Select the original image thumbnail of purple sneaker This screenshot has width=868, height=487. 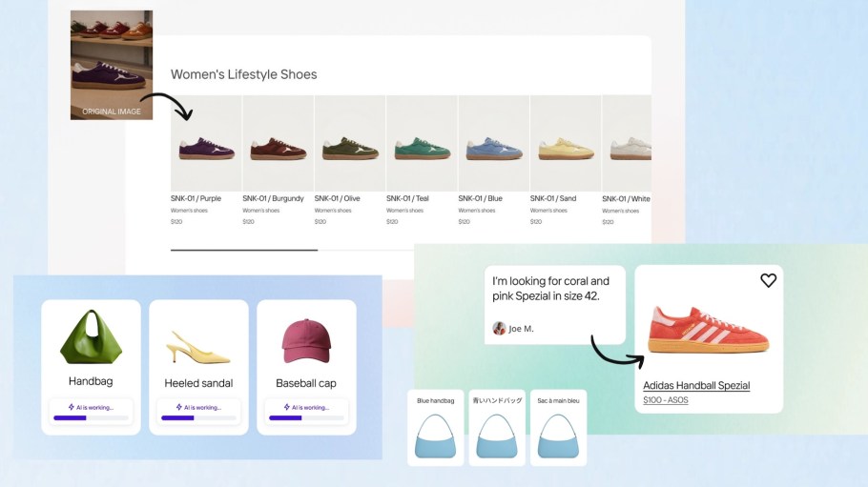pyautogui.click(x=112, y=65)
